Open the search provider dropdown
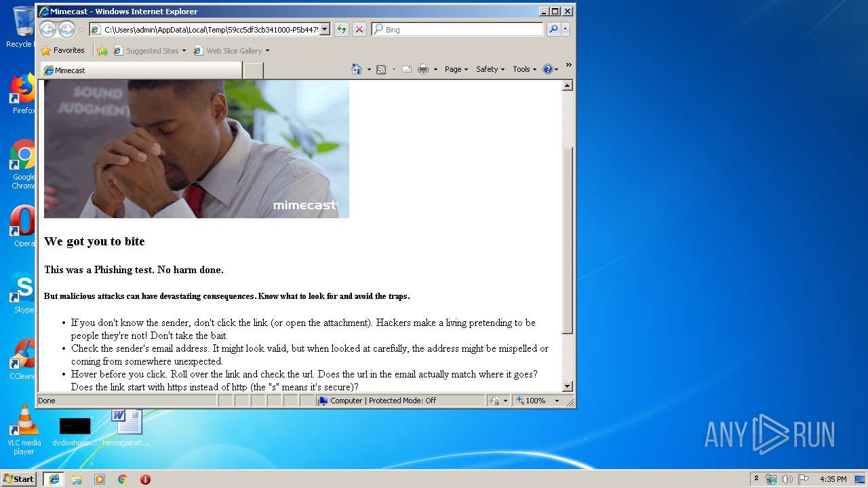 pos(566,29)
